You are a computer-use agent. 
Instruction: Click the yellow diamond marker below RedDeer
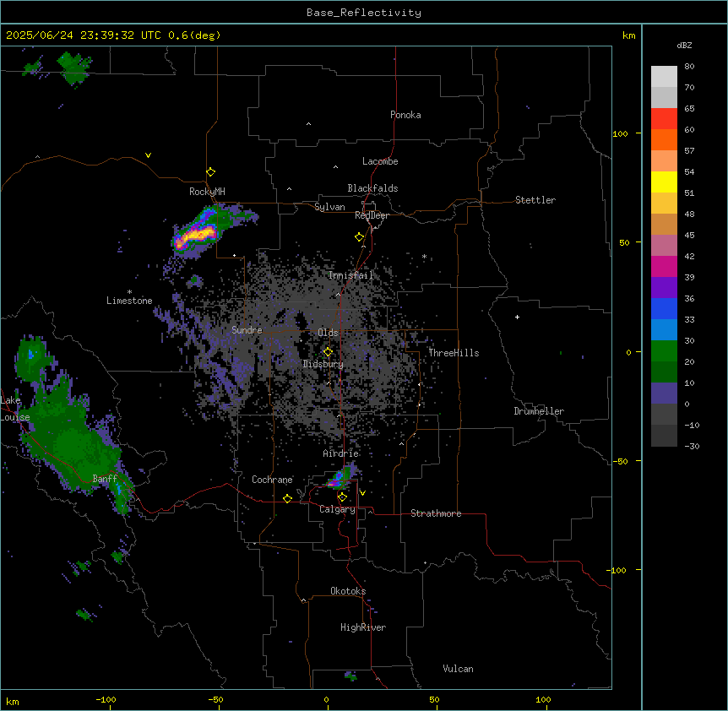pyautogui.click(x=360, y=237)
